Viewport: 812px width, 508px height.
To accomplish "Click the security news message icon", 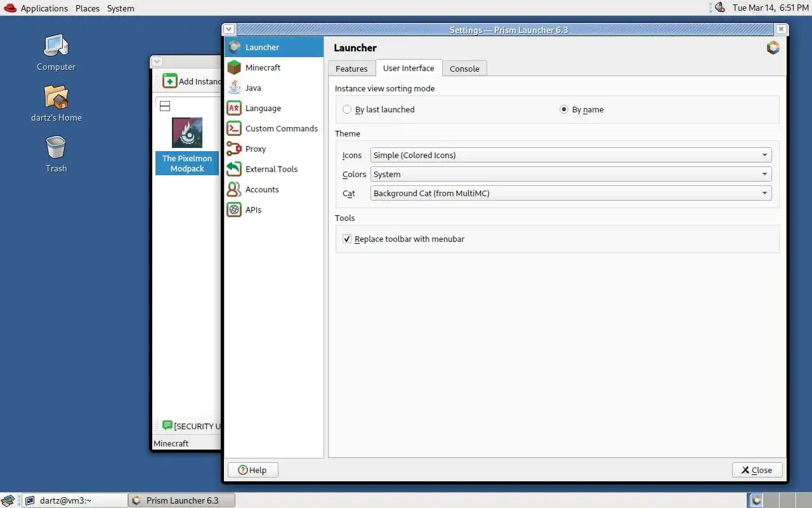I will click(167, 425).
